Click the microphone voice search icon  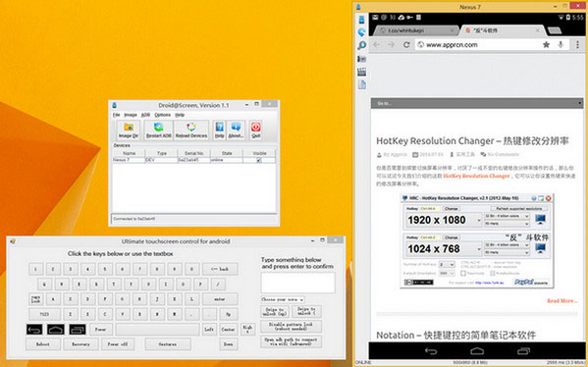coord(561,44)
